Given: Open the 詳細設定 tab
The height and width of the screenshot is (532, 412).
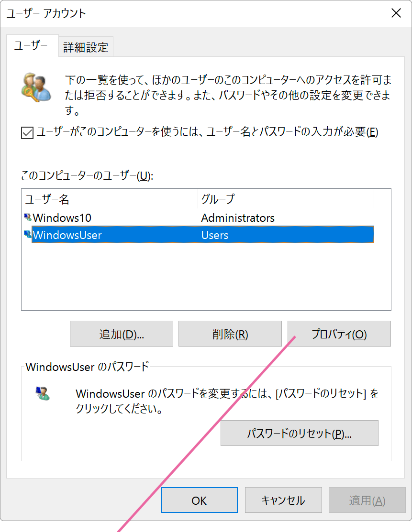Looking at the screenshot, I should pyautogui.click(x=86, y=47).
